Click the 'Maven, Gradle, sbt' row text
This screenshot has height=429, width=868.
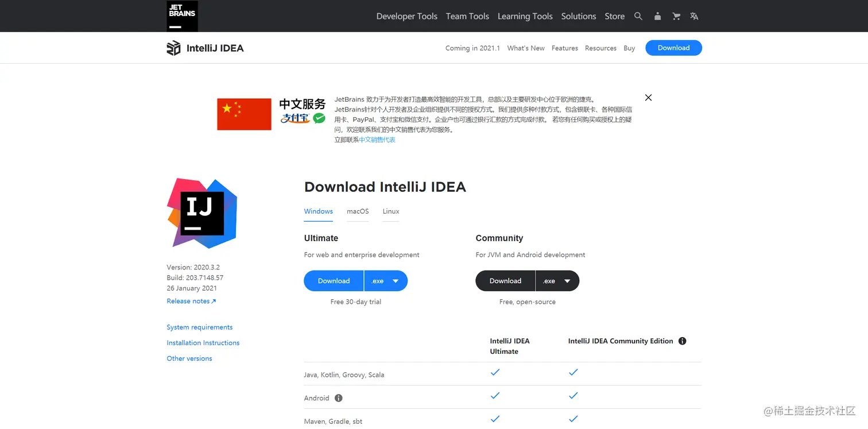coord(333,422)
